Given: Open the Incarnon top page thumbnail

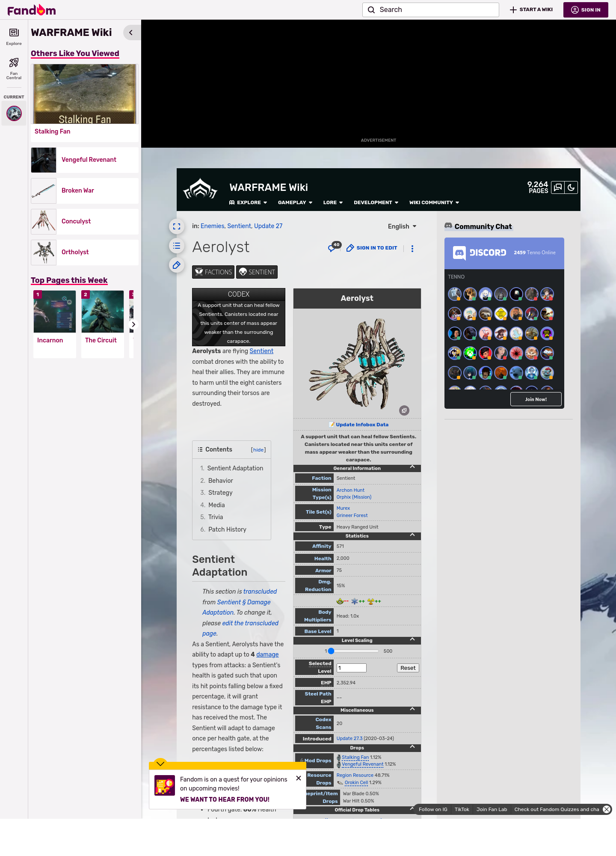Looking at the screenshot, I should point(55,312).
